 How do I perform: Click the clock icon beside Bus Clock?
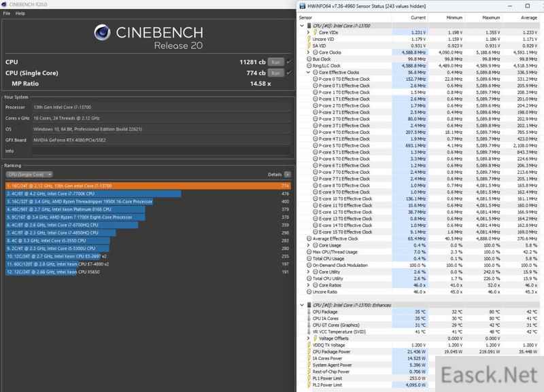click(309, 59)
